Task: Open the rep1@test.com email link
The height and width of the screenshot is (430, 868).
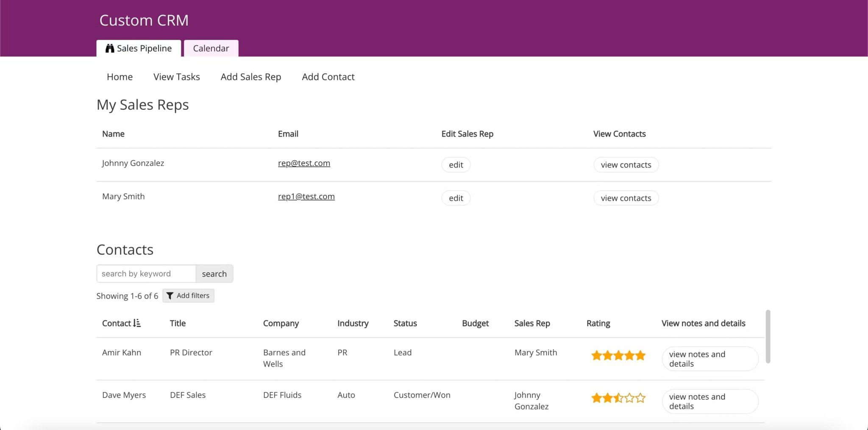Action: point(306,196)
